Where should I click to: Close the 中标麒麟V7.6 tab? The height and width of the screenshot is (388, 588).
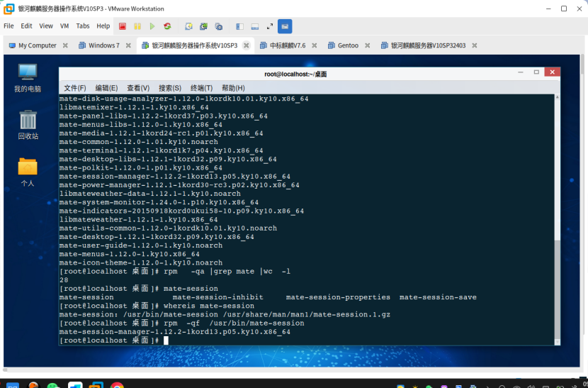click(x=315, y=45)
